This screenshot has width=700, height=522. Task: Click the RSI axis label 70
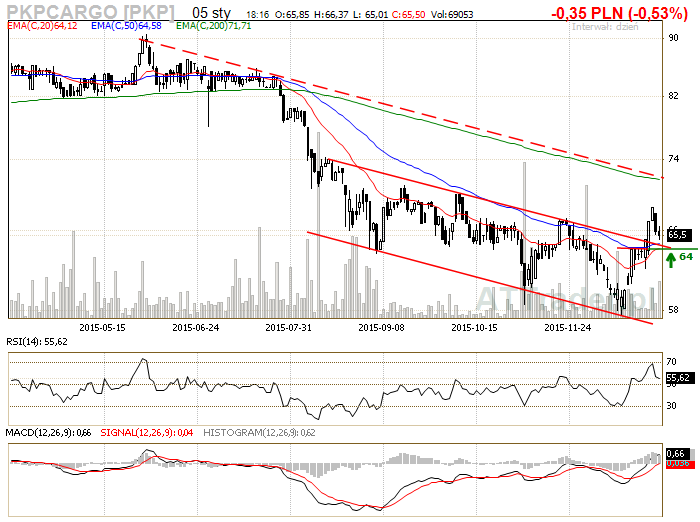(x=671, y=362)
